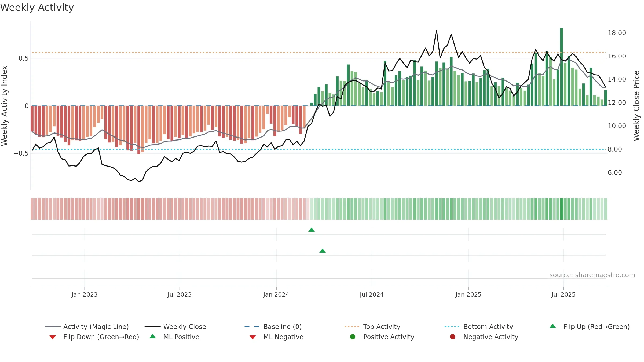Click the Weekly Activity Index axis title
644x362 pixels.
tap(5, 106)
